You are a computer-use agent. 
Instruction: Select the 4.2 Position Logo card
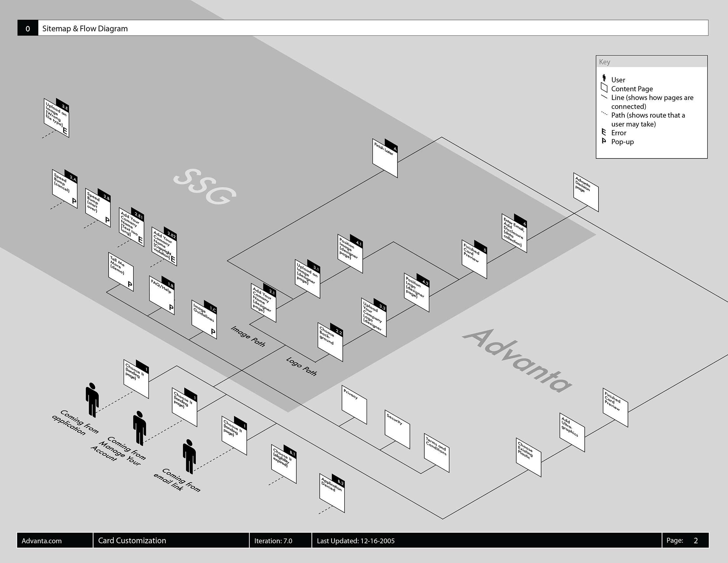[416, 293]
